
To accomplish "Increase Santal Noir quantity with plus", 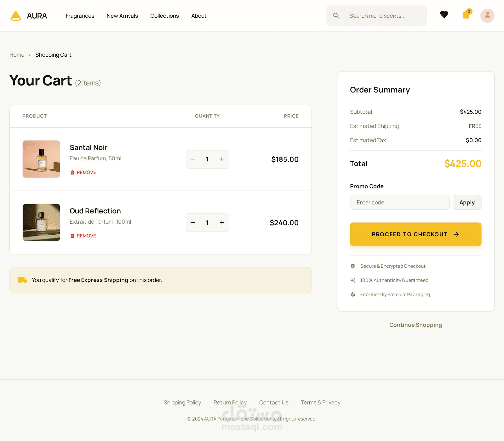I will (x=222, y=159).
